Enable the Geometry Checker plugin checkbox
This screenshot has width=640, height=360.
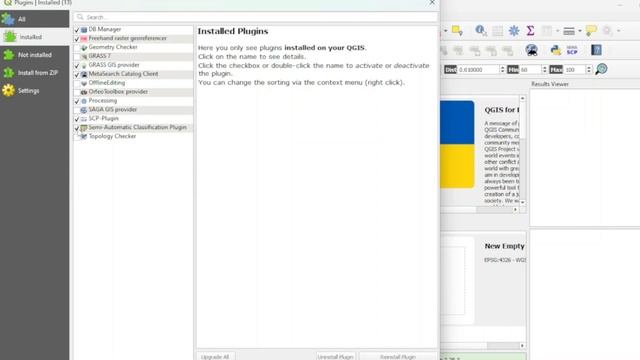click(x=77, y=47)
